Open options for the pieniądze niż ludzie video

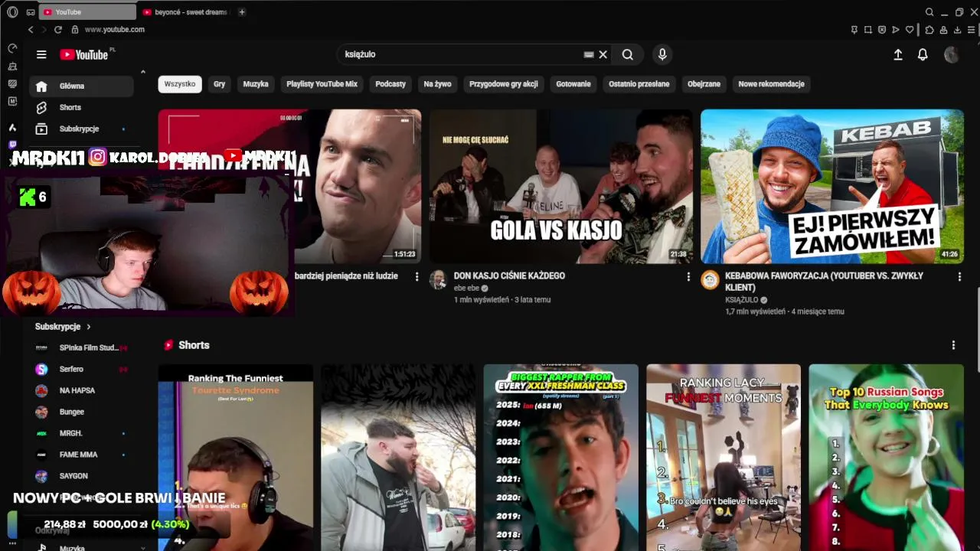(x=416, y=276)
